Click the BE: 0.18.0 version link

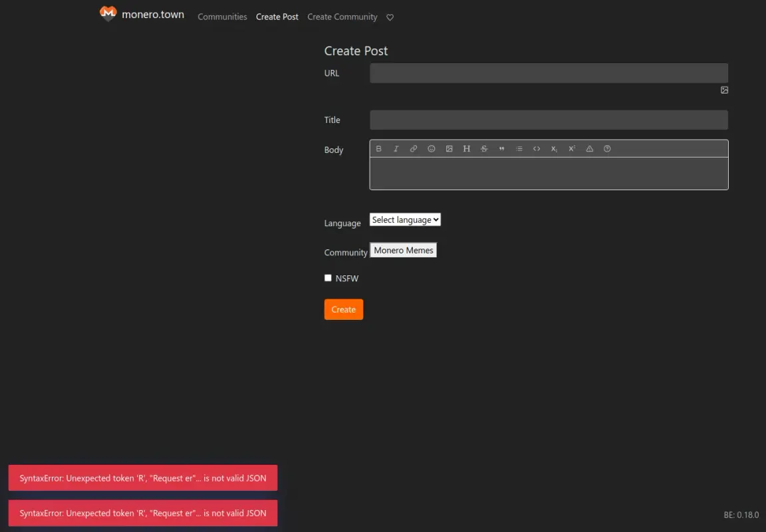click(741, 515)
